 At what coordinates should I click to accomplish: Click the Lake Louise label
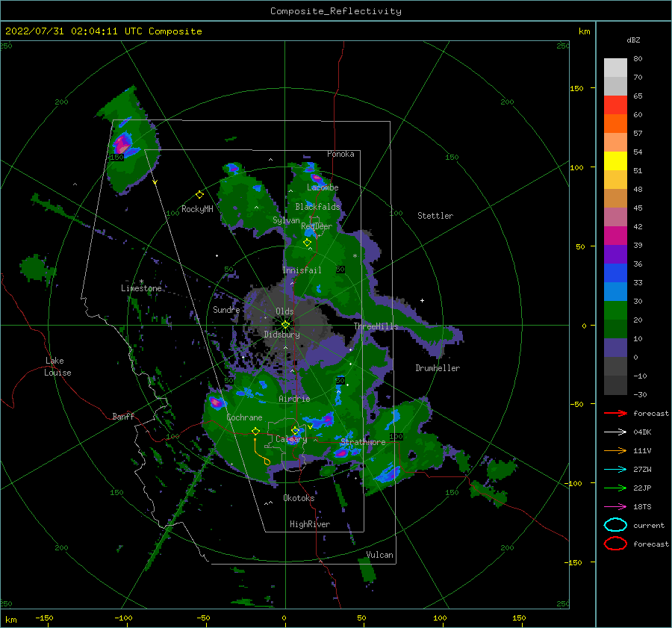[57, 367]
